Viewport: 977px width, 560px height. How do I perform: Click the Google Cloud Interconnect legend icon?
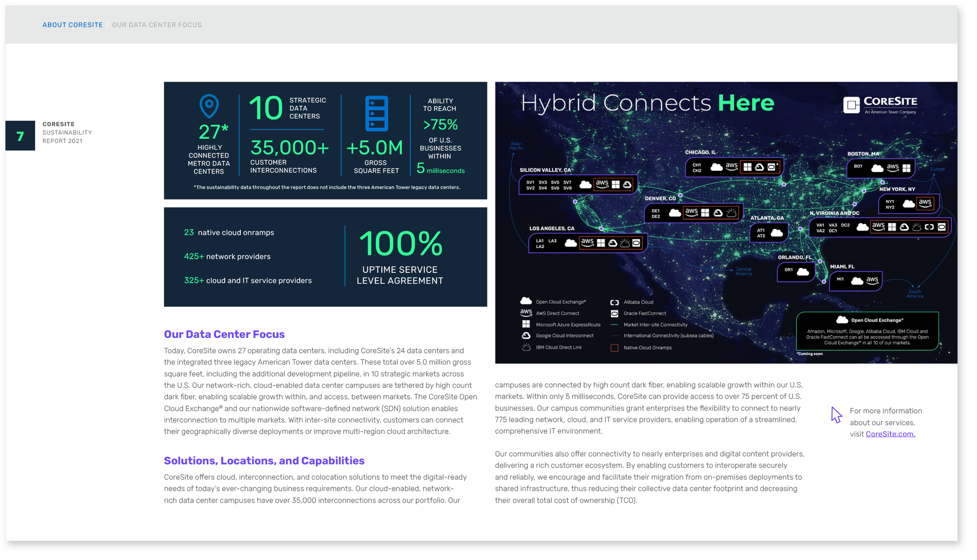[x=526, y=335]
